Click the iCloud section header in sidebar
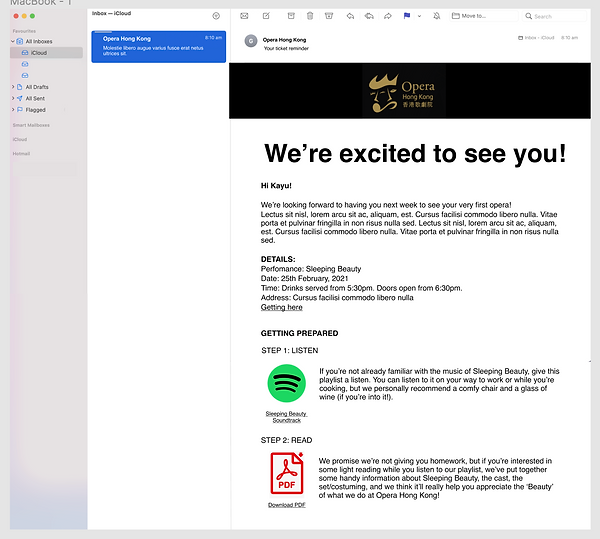 (20, 139)
